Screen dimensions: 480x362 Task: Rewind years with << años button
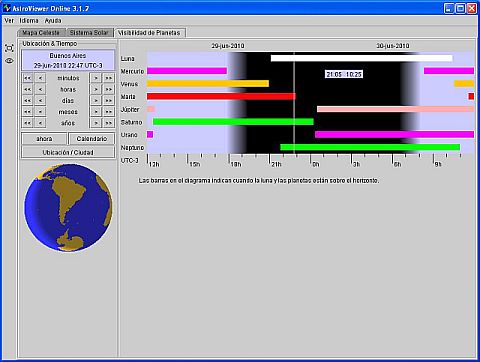pyautogui.click(x=27, y=123)
